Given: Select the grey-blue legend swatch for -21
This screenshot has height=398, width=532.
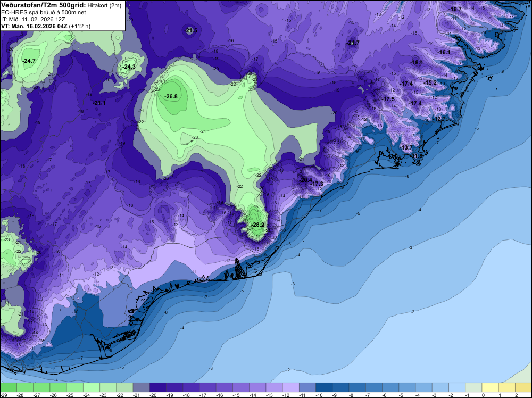Looking at the screenshot, I should pos(141,387).
